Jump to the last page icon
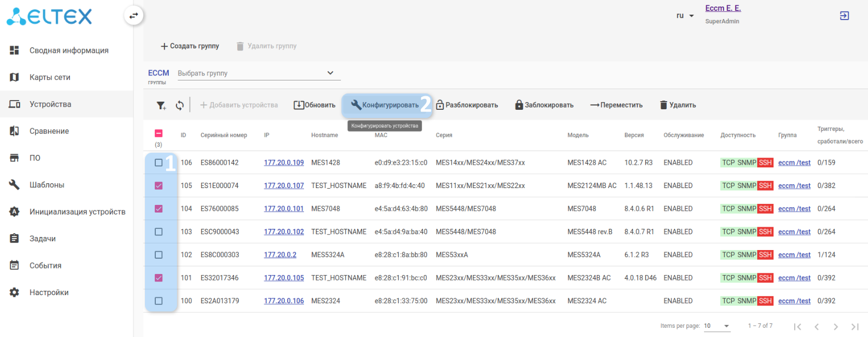Screen dimensions: 868x337 pyautogui.click(x=854, y=327)
